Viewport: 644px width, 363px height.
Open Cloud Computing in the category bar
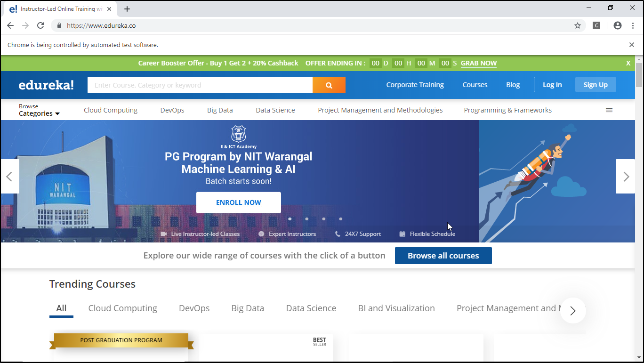coord(111,110)
